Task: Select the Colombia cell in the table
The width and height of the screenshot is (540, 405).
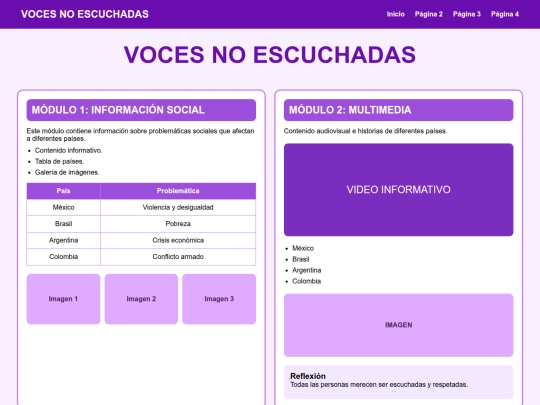Action: pyautogui.click(x=63, y=257)
